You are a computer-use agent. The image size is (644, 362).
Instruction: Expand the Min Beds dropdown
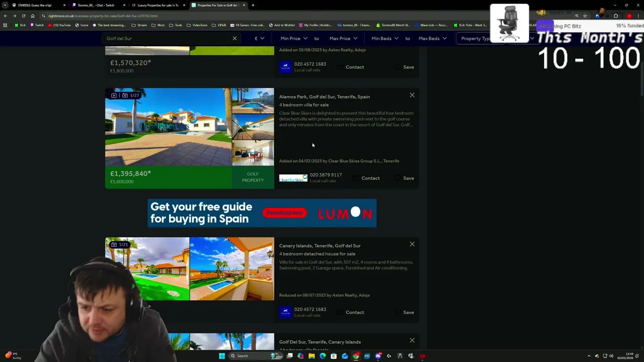click(x=385, y=38)
